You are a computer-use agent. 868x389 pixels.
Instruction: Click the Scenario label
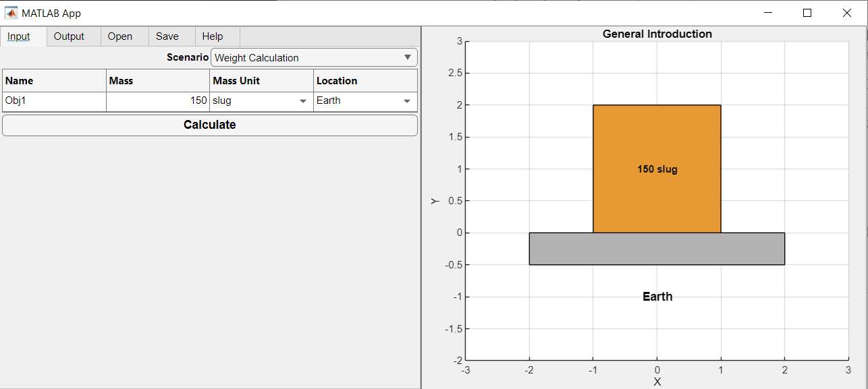pos(188,57)
